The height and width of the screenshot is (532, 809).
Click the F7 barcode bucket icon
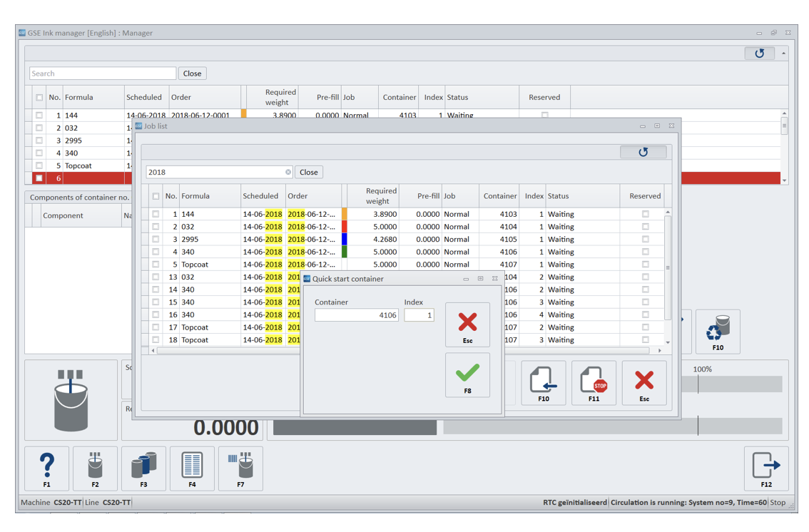coord(240,469)
